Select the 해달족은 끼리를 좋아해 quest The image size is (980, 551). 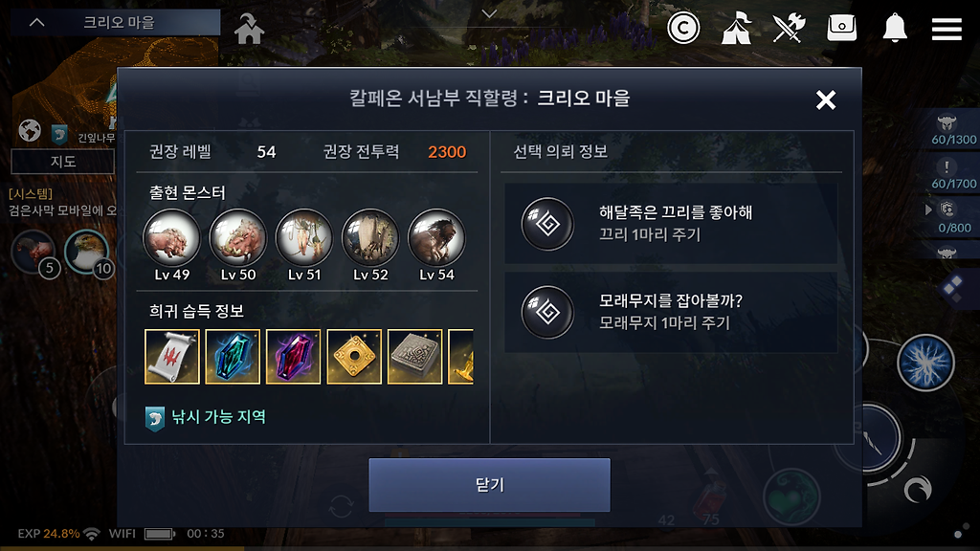671,224
